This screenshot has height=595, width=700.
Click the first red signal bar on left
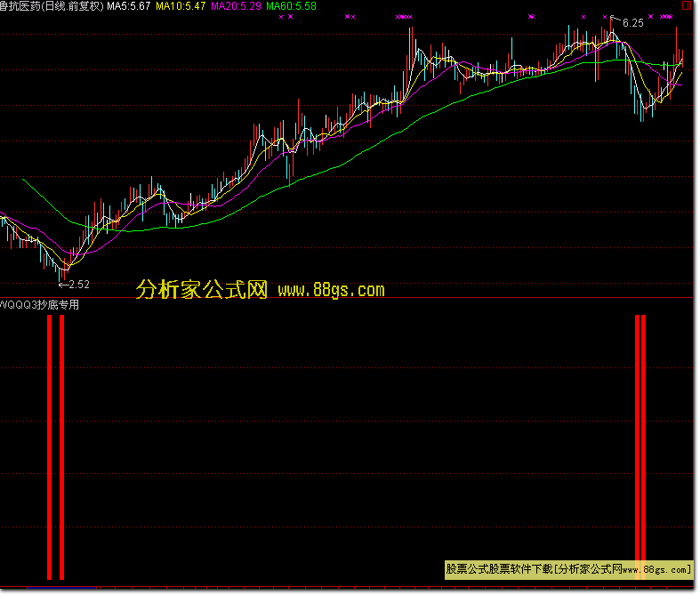click(50, 446)
